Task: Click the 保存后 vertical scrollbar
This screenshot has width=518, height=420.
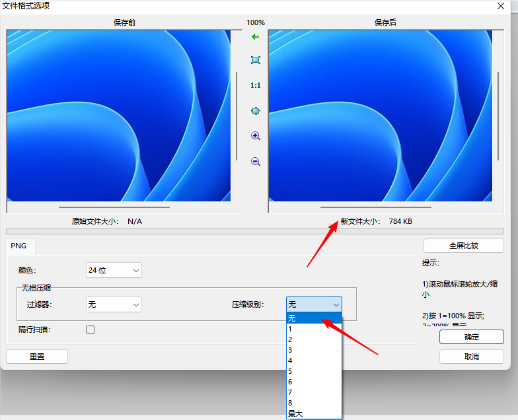Action: tap(498, 116)
